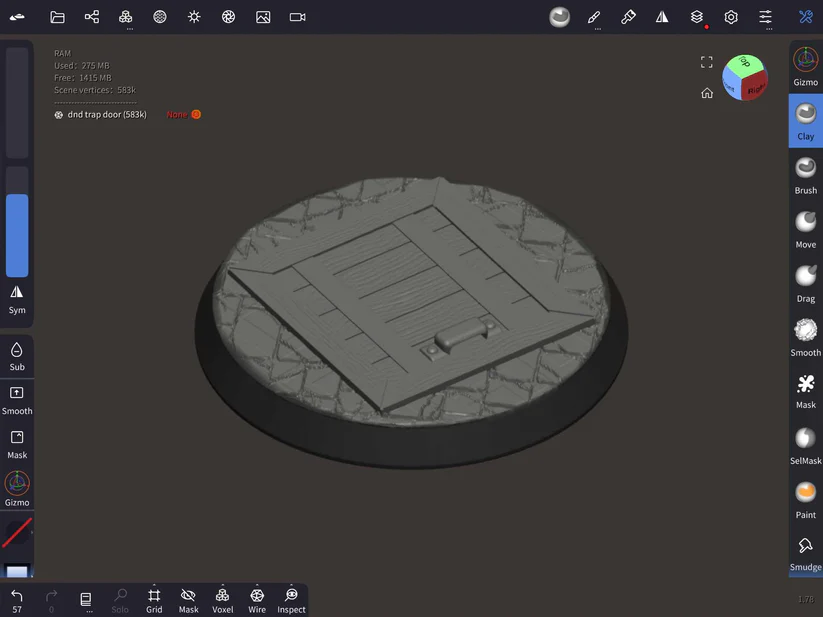823x617 pixels.
Task: Open the Settings gear menu
Action: pos(731,17)
